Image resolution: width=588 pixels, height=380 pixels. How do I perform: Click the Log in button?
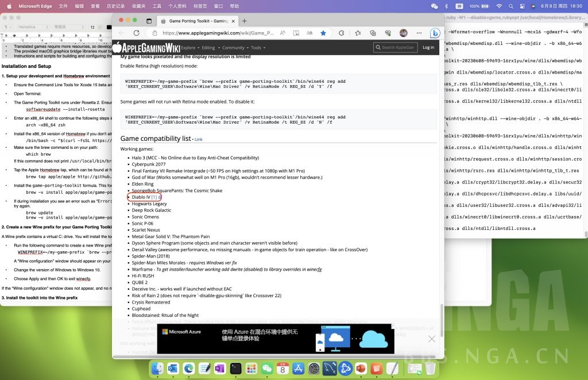tap(428, 48)
